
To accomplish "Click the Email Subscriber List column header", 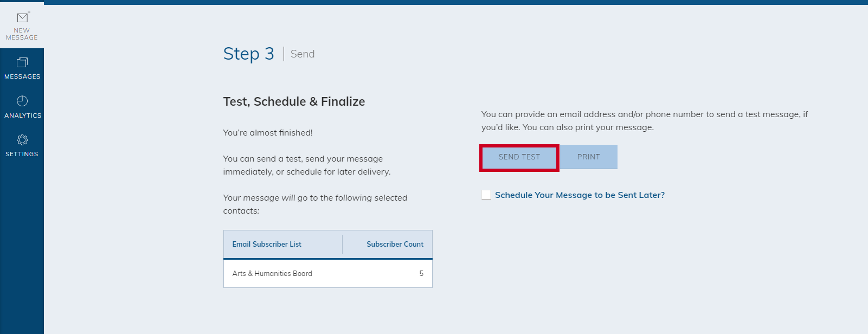I will [267, 245].
